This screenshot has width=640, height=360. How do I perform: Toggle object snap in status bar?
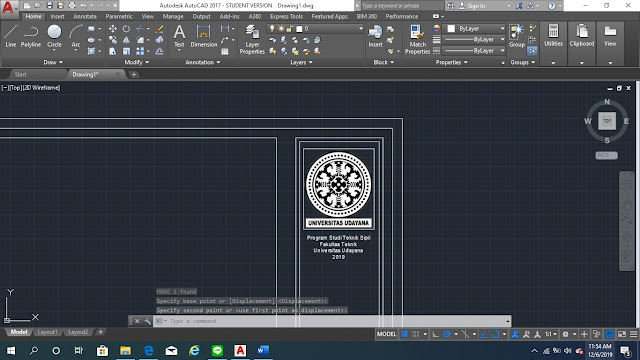click(x=496, y=334)
